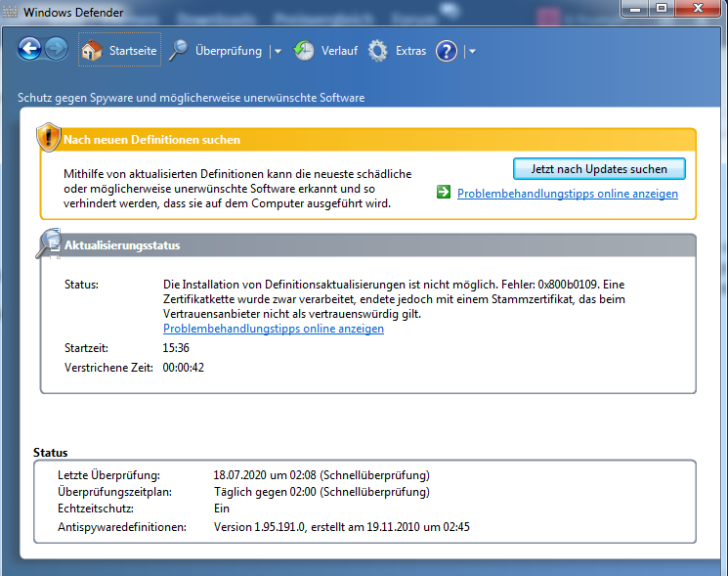Viewport: 728px width, 576px height.
Task: Click the Startseite house icon
Action: pos(92,50)
